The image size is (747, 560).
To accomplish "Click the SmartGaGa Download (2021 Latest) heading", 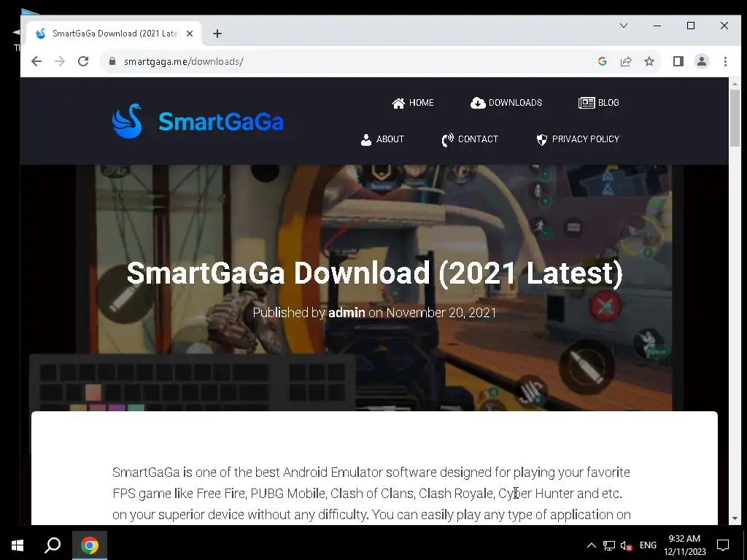I will coord(375,273).
